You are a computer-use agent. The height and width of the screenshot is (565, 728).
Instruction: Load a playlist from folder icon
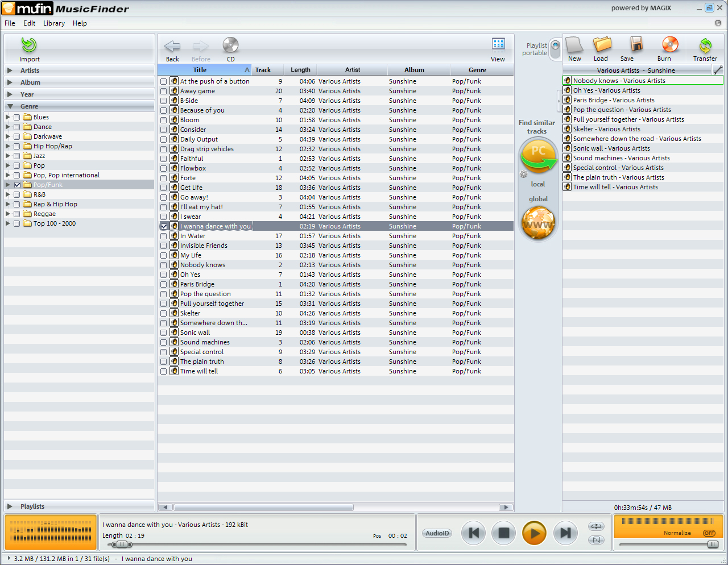click(x=602, y=45)
